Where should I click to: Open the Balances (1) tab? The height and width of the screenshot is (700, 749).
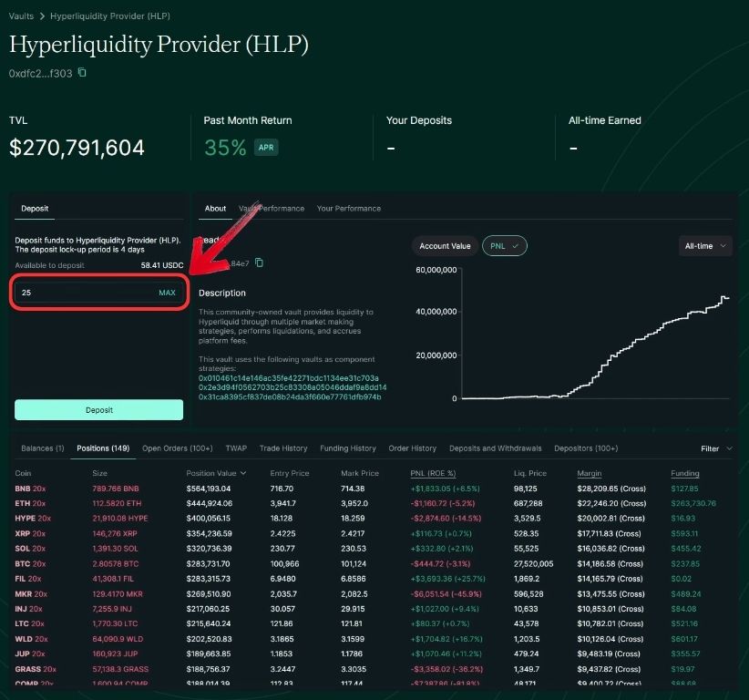(x=43, y=448)
